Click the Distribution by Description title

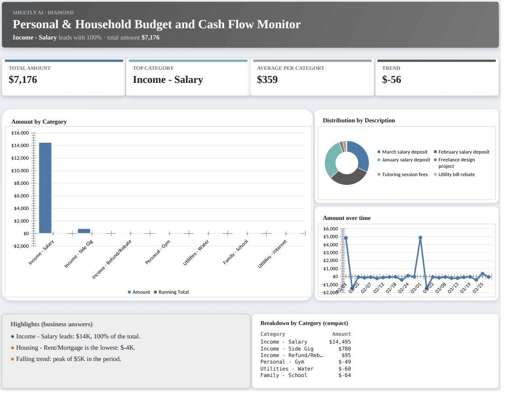(x=359, y=121)
